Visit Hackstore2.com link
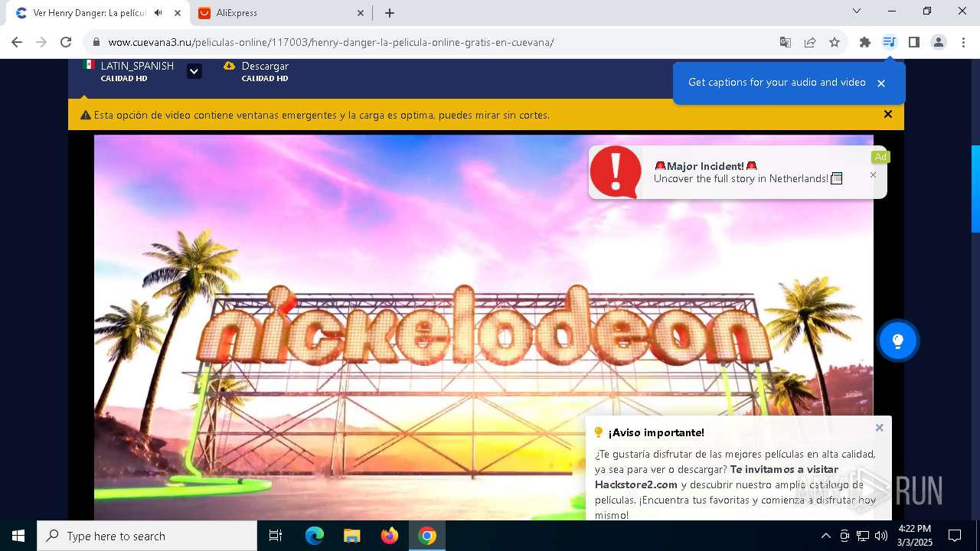This screenshot has height=551, width=980. (636, 484)
